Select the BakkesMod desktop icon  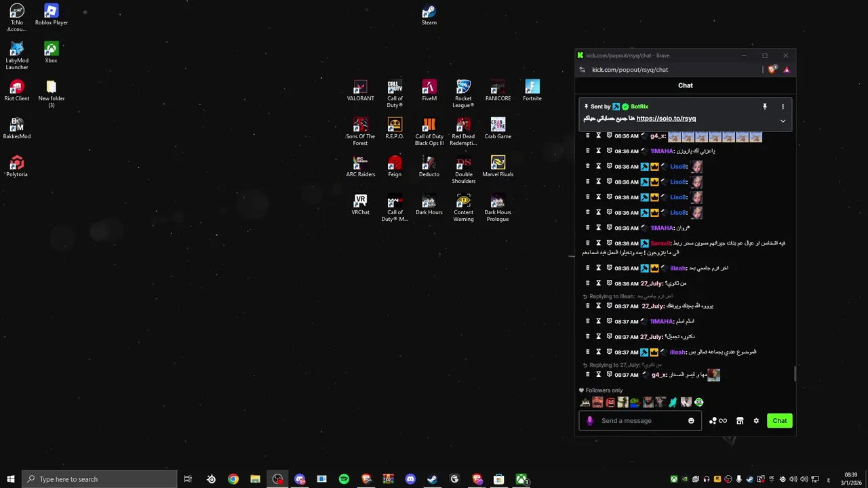pyautogui.click(x=17, y=129)
